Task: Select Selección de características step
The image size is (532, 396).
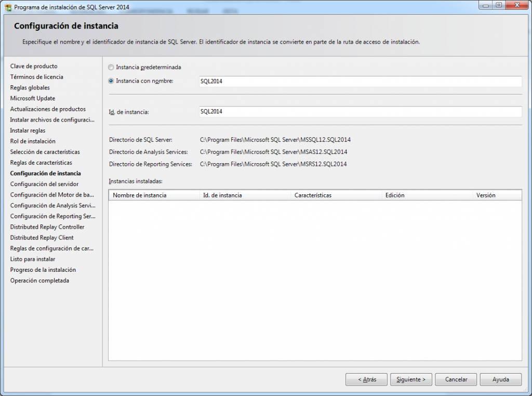Action: click(x=45, y=152)
